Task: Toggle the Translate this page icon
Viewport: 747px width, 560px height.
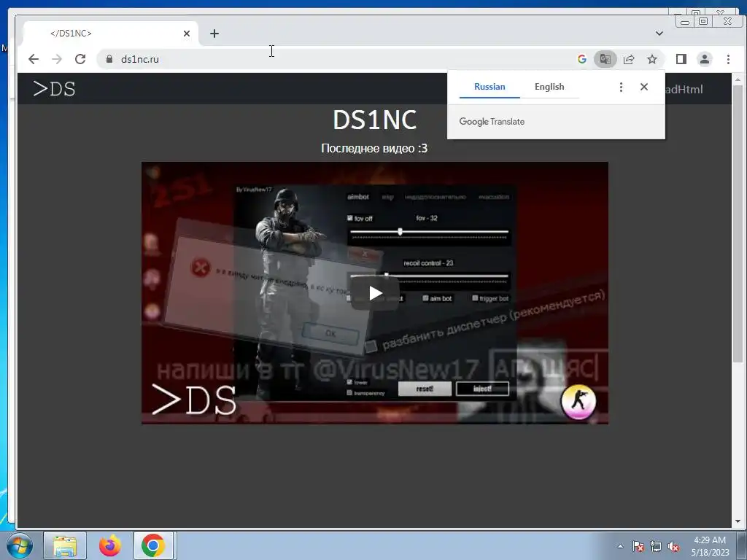Action: point(605,59)
